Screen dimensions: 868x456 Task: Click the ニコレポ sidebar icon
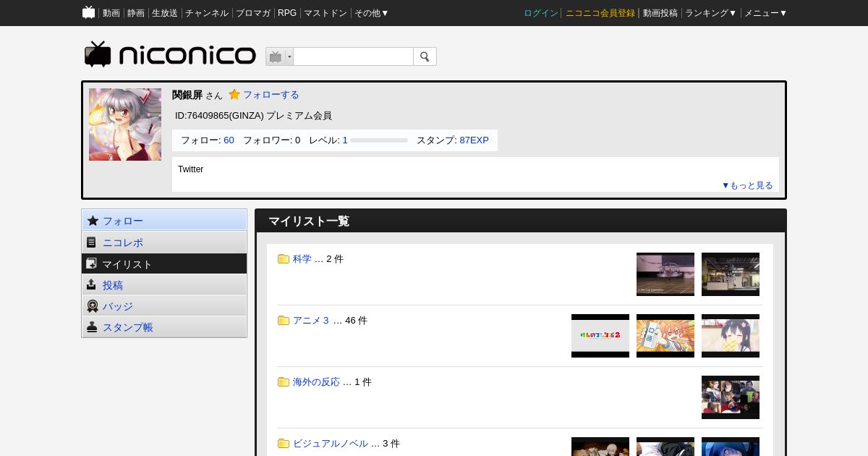91,242
